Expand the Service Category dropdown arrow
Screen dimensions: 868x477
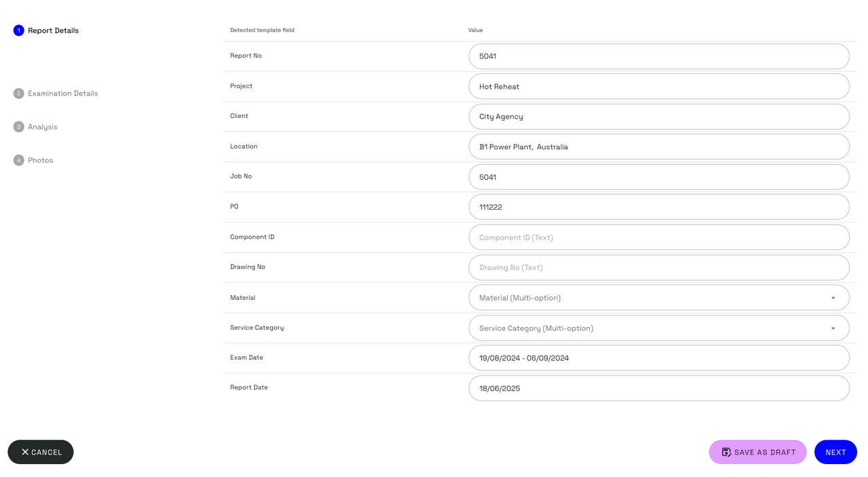tap(833, 328)
